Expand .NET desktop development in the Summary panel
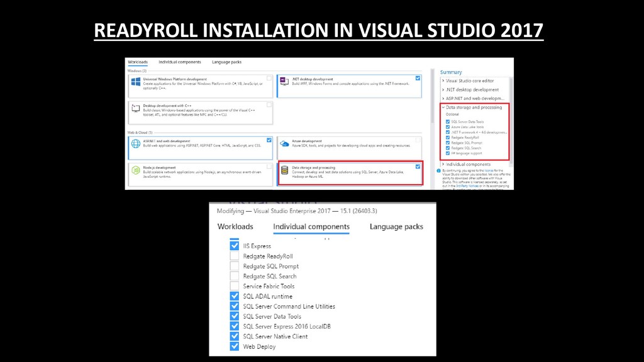The image size is (644, 362). 443,89
